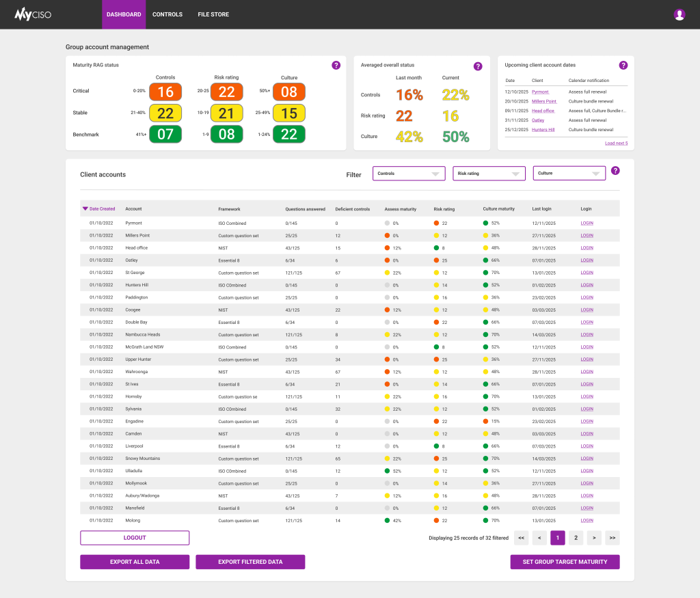Open help for Upcoming client account dates
This screenshot has height=598, width=700.
623,66
